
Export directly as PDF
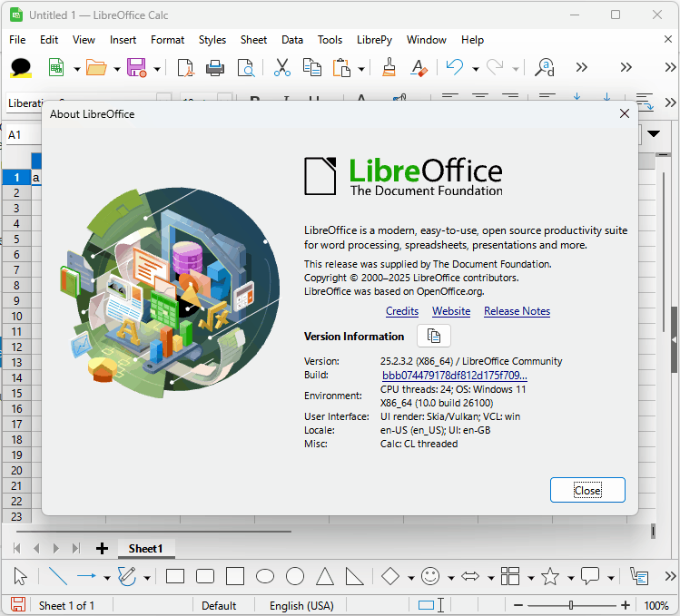coord(185,68)
